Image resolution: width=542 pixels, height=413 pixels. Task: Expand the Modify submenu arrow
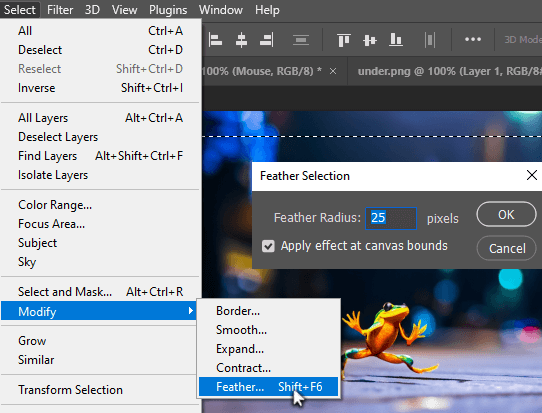[x=191, y=311]
